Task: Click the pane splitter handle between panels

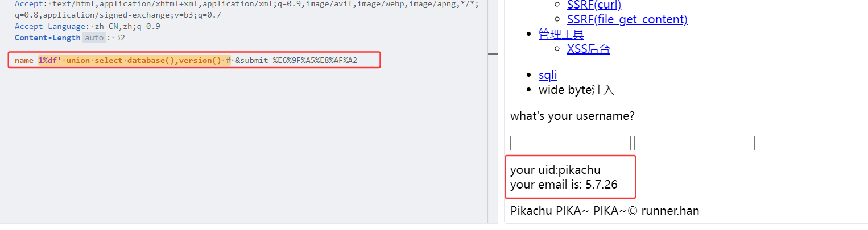Action: pos(493,54)
